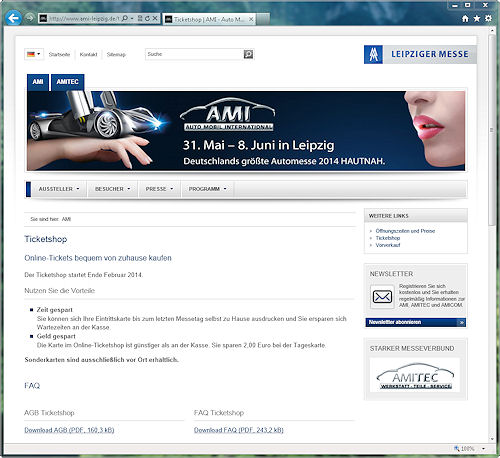This screenshot has height=458, width=500.
Task: Open the zoom level 100% dropdown
Action: coord(483,449)
